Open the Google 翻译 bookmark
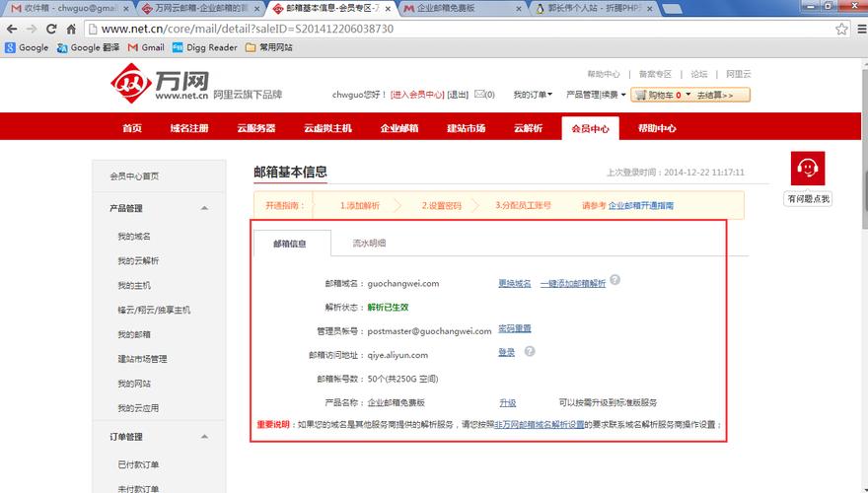868x493 pixels. click(x=88, y=47)
